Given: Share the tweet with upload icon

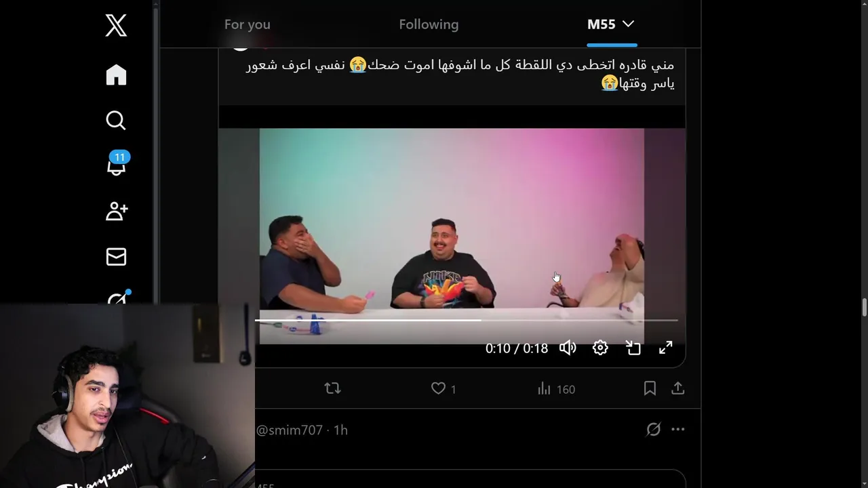Looking at the screenshot, I should 678,388.
